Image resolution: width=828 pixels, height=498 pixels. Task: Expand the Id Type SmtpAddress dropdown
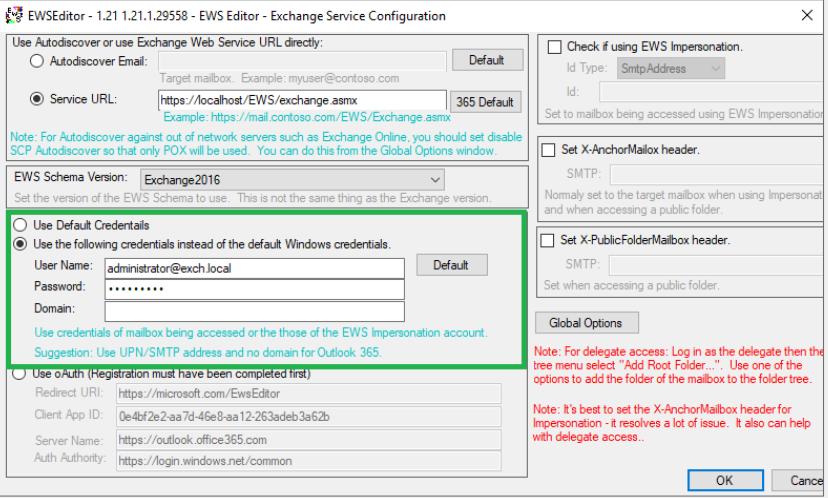click(672, 69)
